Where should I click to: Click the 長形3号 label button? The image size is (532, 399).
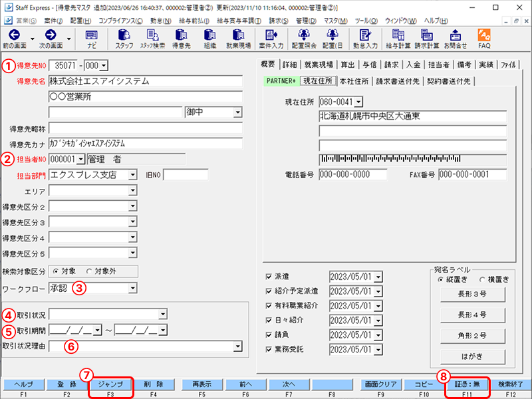[472, 295]
